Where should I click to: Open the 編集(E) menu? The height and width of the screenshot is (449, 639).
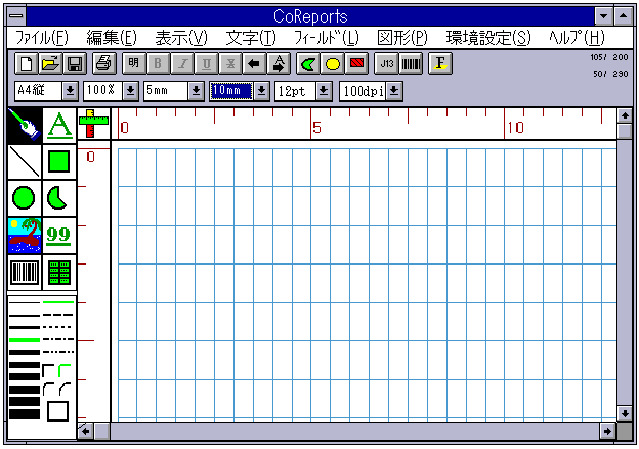[x=111, y=38]
